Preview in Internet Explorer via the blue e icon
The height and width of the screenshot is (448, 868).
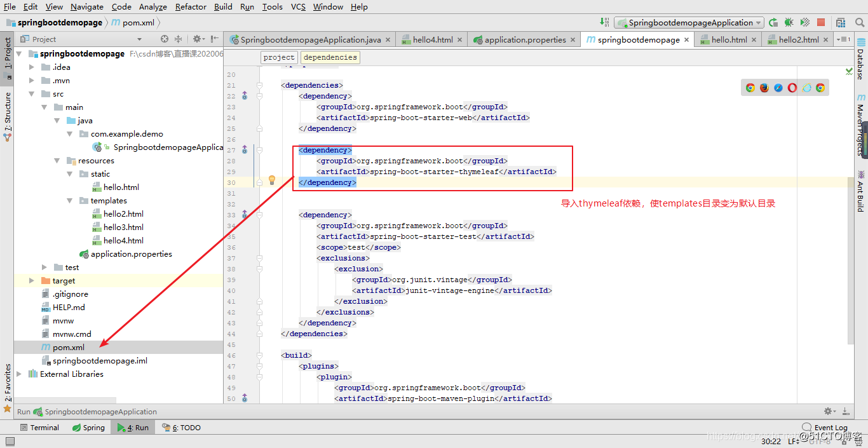coord(806,88)
